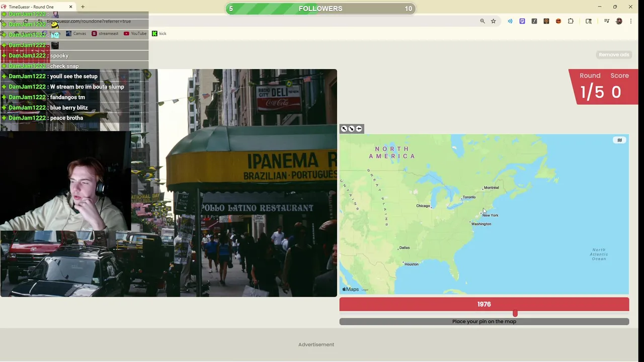Image resolution: width=644 pixels, height=362 pixels.
Task: Click the Legal link beside Maps logo
Action: point(365,290)
